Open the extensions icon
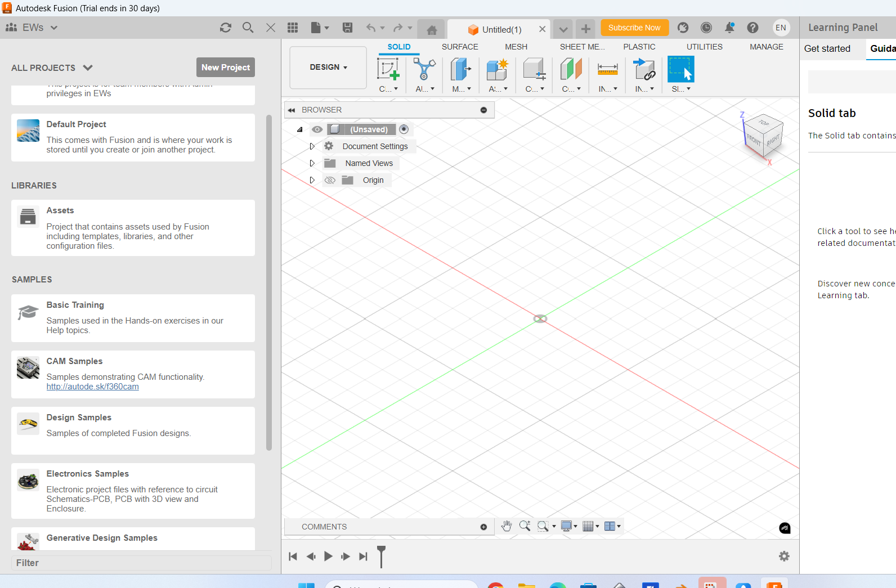The width and height of the screenshot is (896, 588). tap(683, 28)
